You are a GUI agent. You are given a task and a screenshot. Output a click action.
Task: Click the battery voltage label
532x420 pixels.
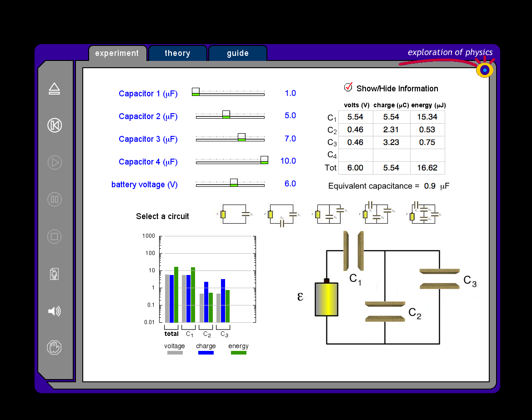(145, 185)
